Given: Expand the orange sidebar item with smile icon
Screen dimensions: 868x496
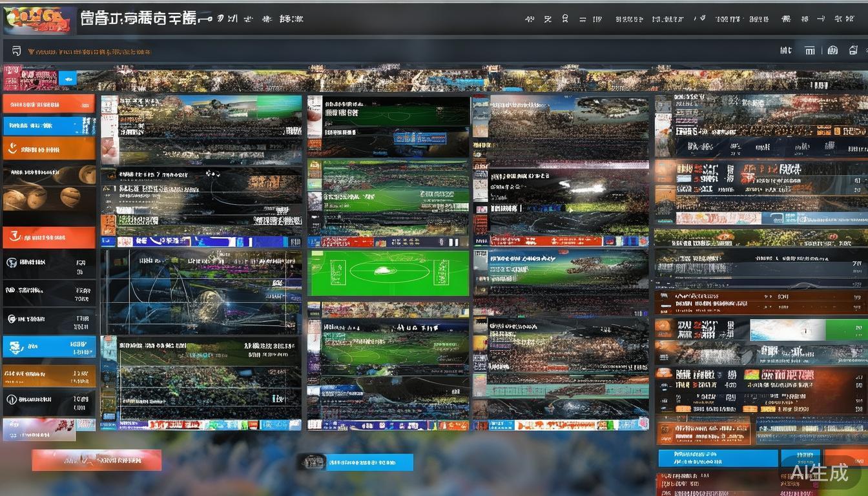Looking at the screenshot, I should click(x=49, y=149).
